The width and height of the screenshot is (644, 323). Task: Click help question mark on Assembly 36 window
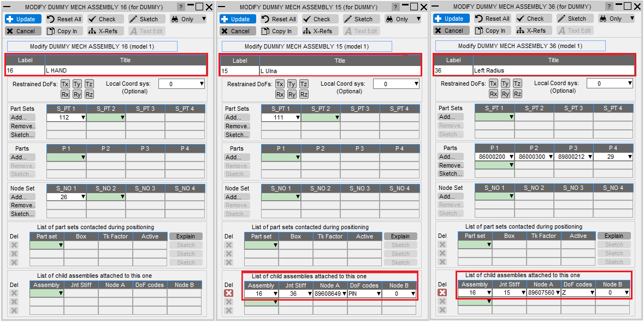(609, 7)
